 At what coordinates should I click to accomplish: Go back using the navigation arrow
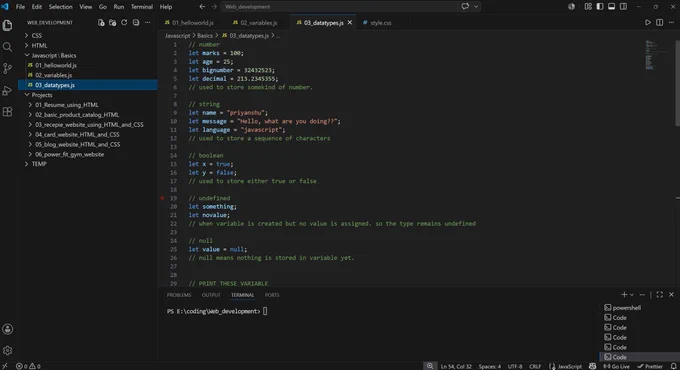point(202,7)
